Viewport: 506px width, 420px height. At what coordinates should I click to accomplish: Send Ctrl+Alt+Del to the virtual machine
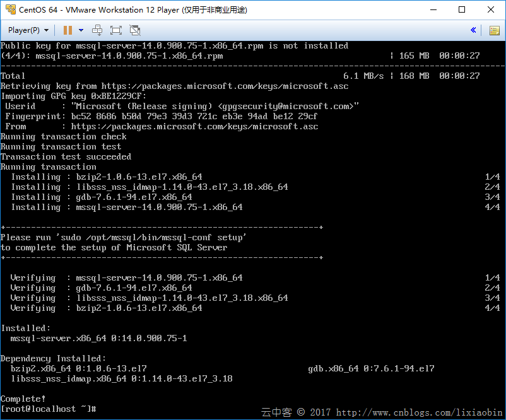click(97, 30)
